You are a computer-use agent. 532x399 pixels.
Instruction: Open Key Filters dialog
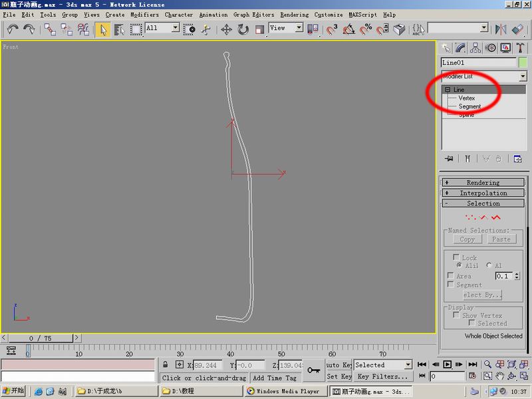coord(383,376)
